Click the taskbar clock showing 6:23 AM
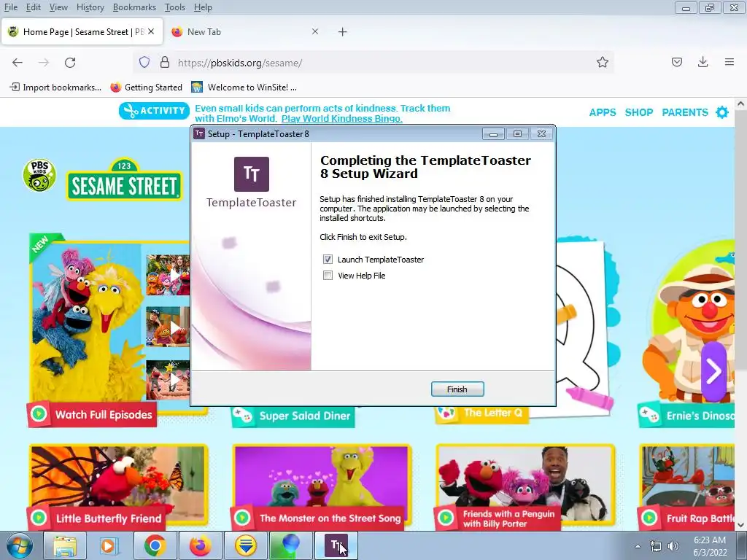747x560 pixels. click(x=710, y=546)
